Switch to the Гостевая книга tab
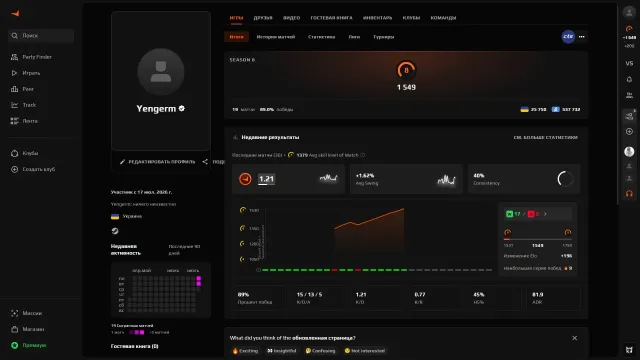This screenshot has width=640, height=360. coord(331,18)
